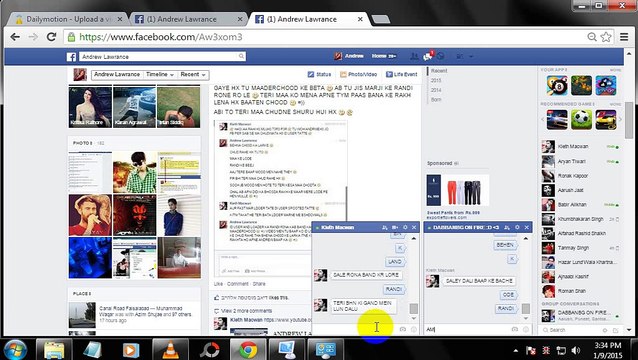Click the zoom magnifier icon in address bar
Screen dimensions: 638x360
pos(592,37)
